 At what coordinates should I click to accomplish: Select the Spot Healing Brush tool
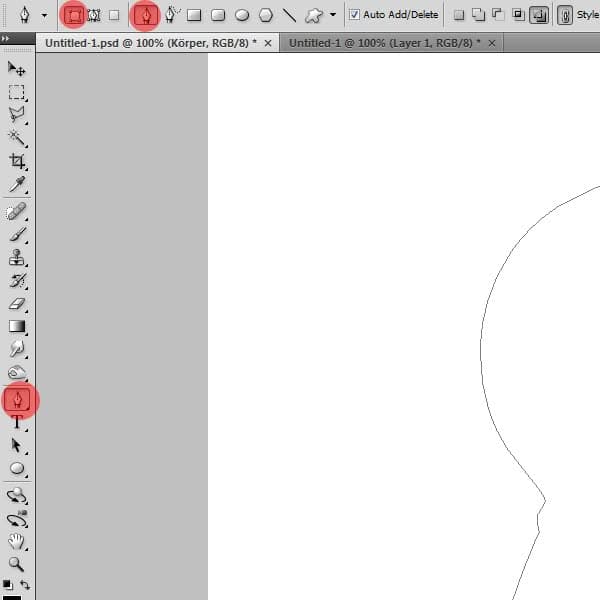[16, 212]
